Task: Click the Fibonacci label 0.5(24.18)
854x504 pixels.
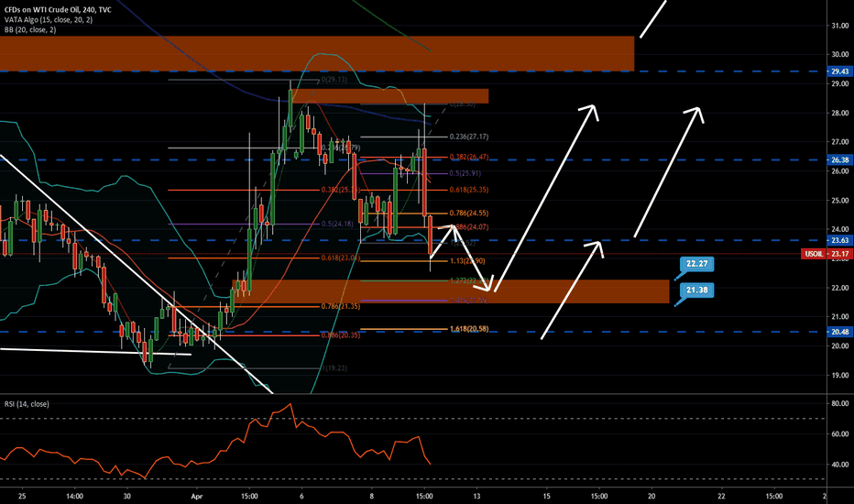Action: 337,224
